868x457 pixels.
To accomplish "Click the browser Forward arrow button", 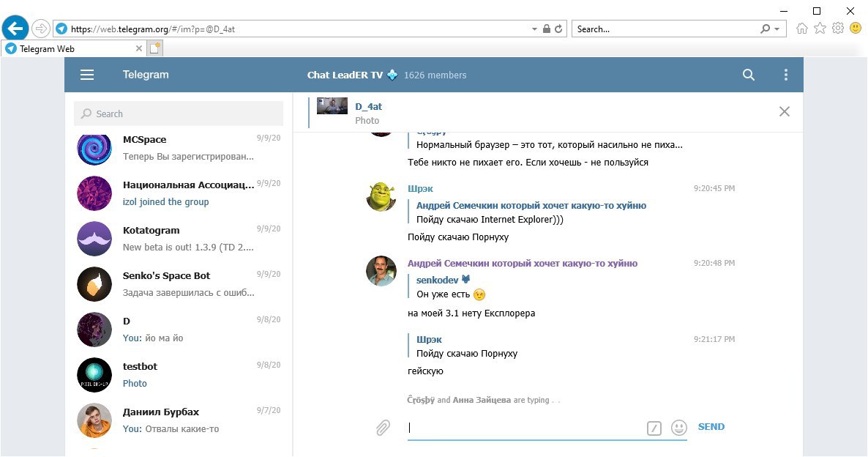I will tap(40, 29).
